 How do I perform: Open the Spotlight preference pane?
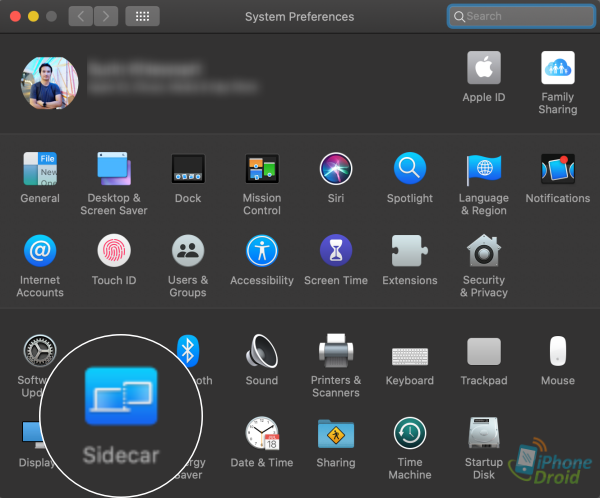point(410,169)
